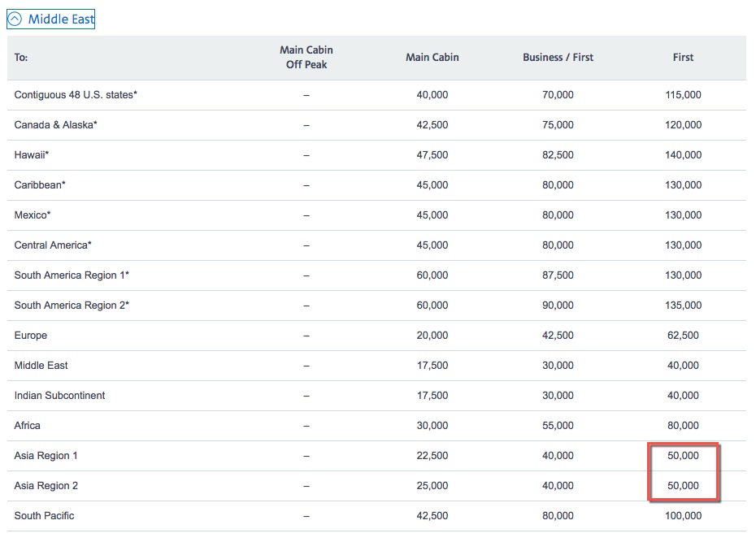Select the Contiguous 48 U.S. states row
Screen dimensions: 756x542
[376, 95]
